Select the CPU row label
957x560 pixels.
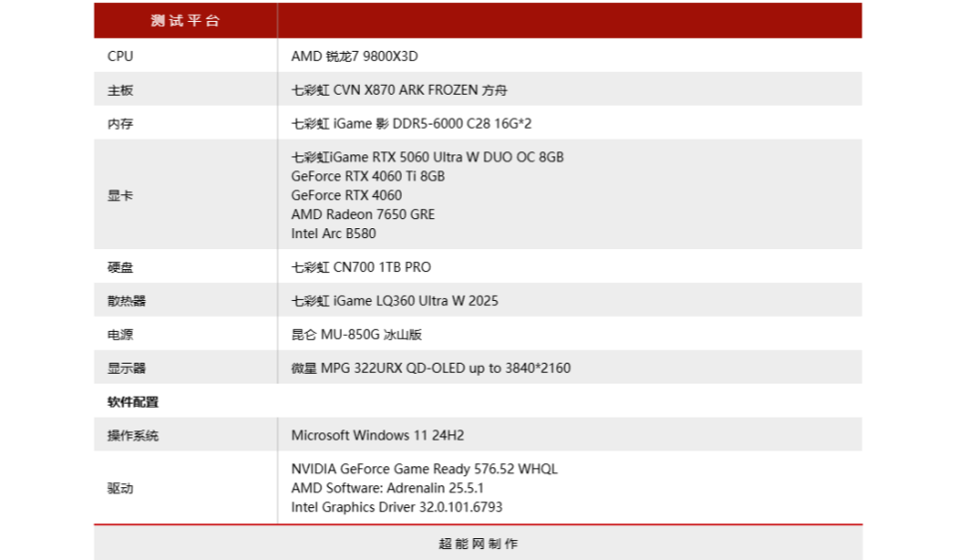point(121,56)
